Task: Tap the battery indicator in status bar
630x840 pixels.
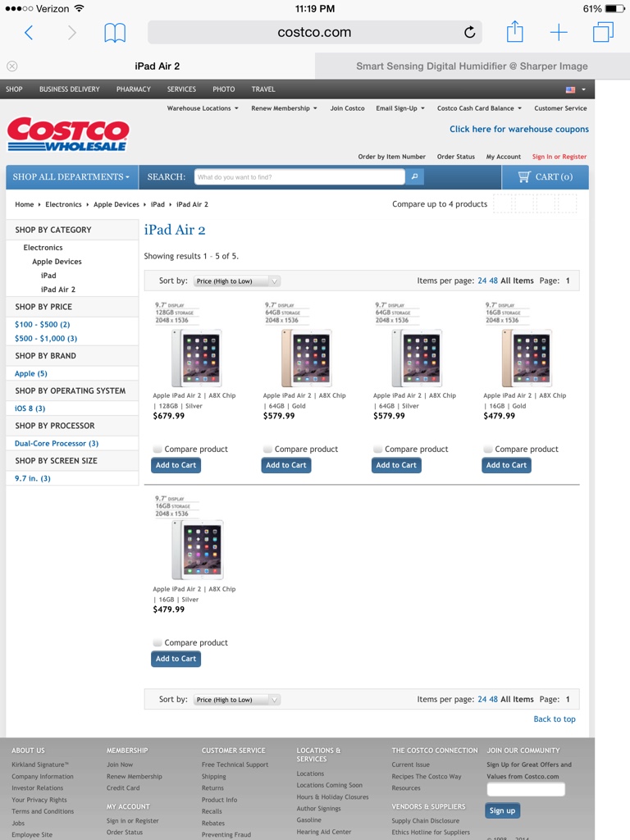Action: tap(614, 8)
